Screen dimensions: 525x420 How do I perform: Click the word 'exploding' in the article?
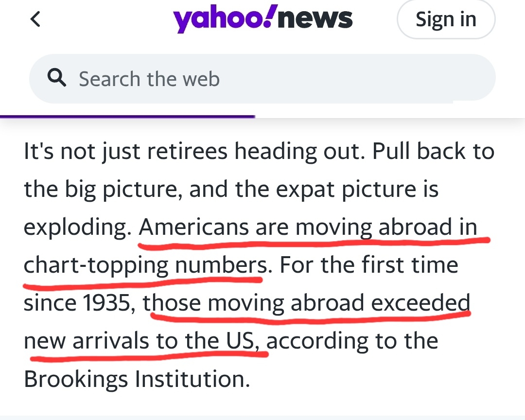76,227
